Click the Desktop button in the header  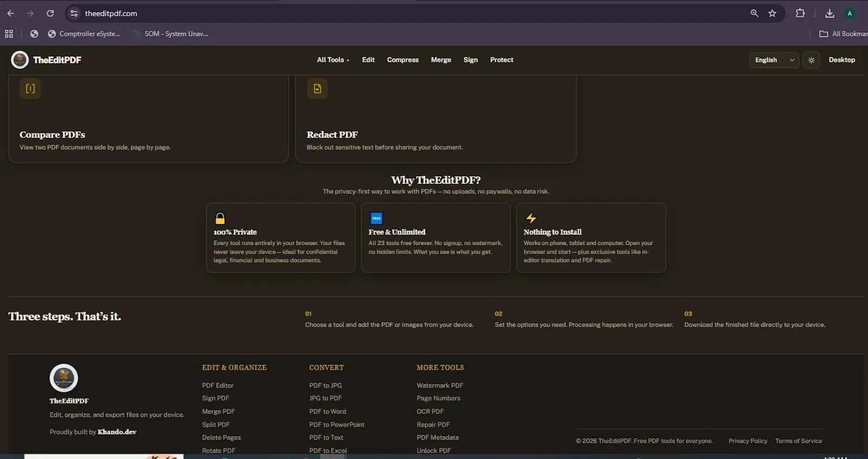(x=842, y=60)
